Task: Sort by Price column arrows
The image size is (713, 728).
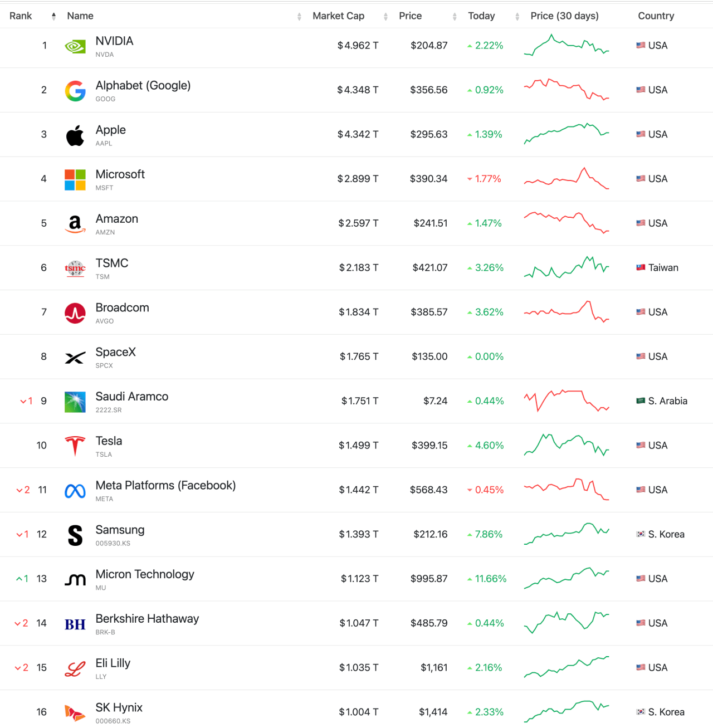Action: (455, 16)
